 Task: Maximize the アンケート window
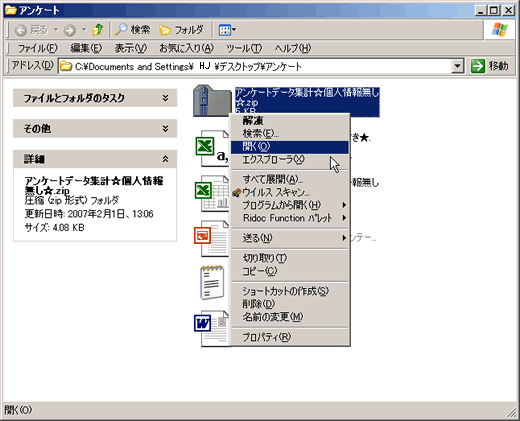pos(494,11)
